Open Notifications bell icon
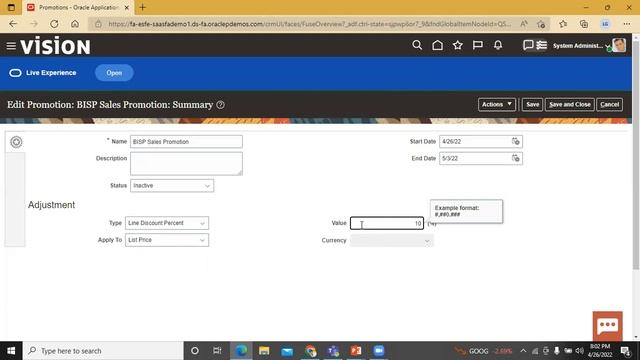Screen dimensions: 640x360 (x=498, y=45)
